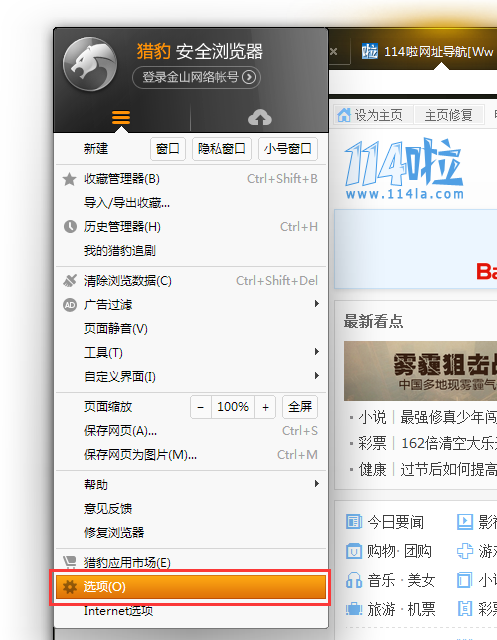The image size is (497, 640).
Task: Select 修复浏览器 menu item
Action: pos(191,533)
